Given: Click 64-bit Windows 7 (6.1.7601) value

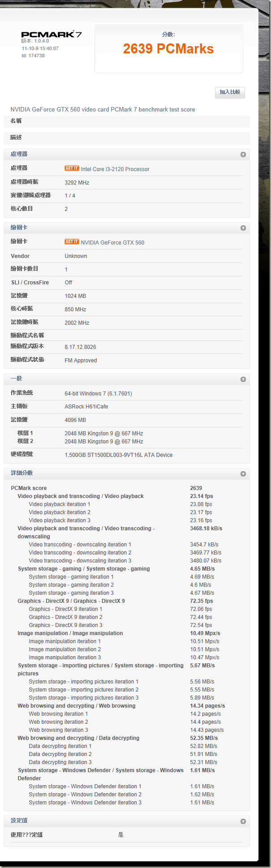Looking at the screenshot, I should (x=98, y=394).
